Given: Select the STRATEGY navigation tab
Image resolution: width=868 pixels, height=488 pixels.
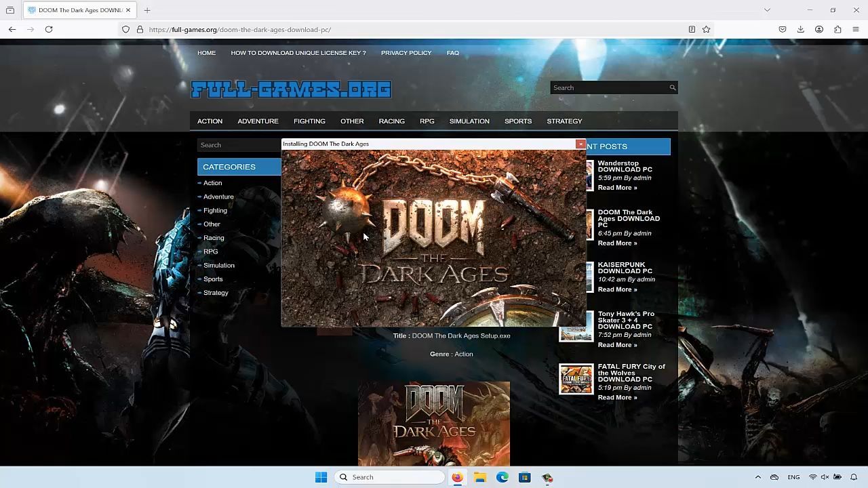Looking at the screenshot, I should (x=564, y=121).
